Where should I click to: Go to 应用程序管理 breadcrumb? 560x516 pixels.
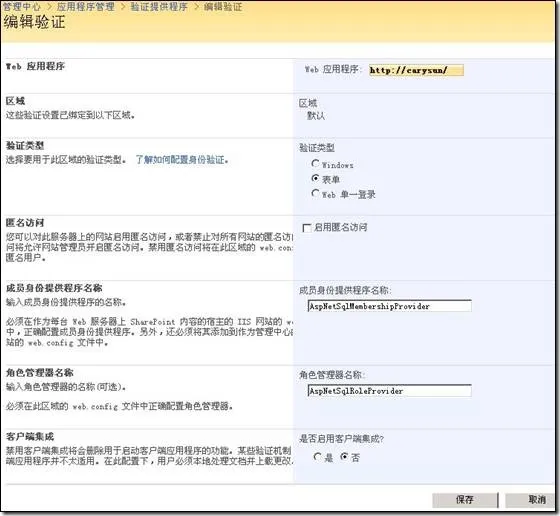(x=86, y=7)
